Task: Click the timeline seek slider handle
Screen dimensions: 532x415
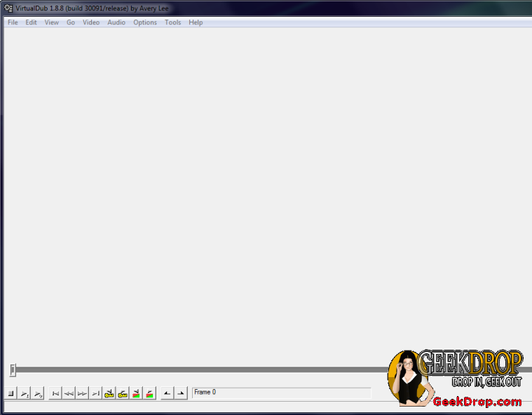Action: pyautogui.click(x=13, y=370)
